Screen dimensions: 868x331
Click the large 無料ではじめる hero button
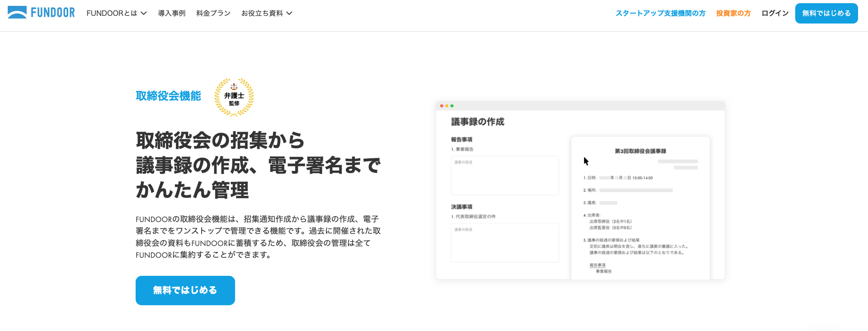(x=185, y=290)
